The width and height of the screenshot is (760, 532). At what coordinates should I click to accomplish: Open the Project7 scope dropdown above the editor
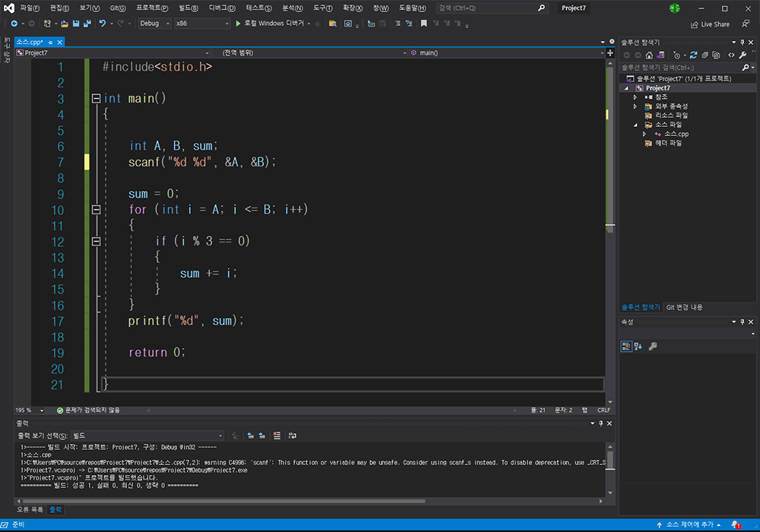(113, 52)
